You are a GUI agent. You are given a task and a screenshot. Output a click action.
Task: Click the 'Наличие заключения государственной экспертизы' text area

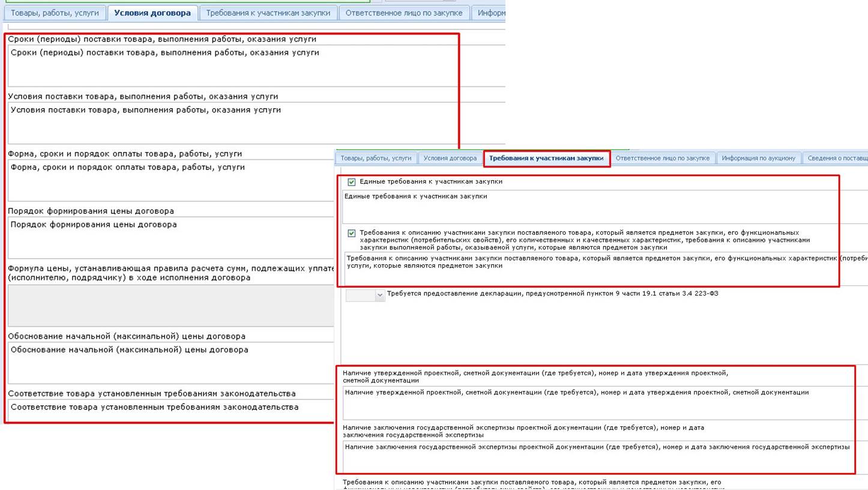tap(605, 457)
